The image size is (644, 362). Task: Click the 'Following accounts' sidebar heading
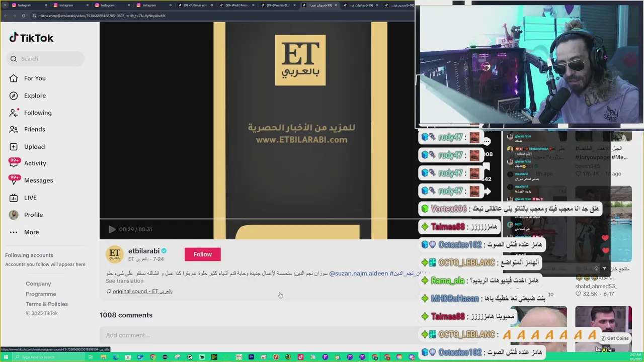[x=29, y=255]
